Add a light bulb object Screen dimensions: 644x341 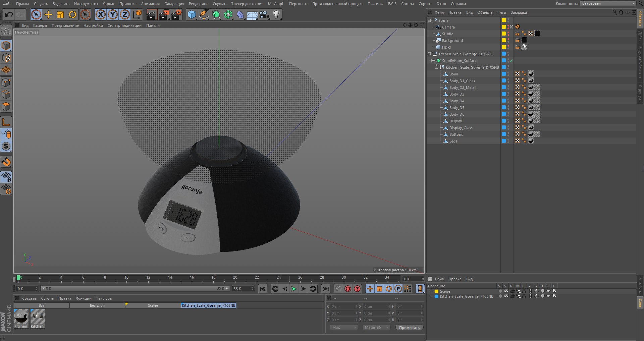pyautogui.click(x=276, y=14)
